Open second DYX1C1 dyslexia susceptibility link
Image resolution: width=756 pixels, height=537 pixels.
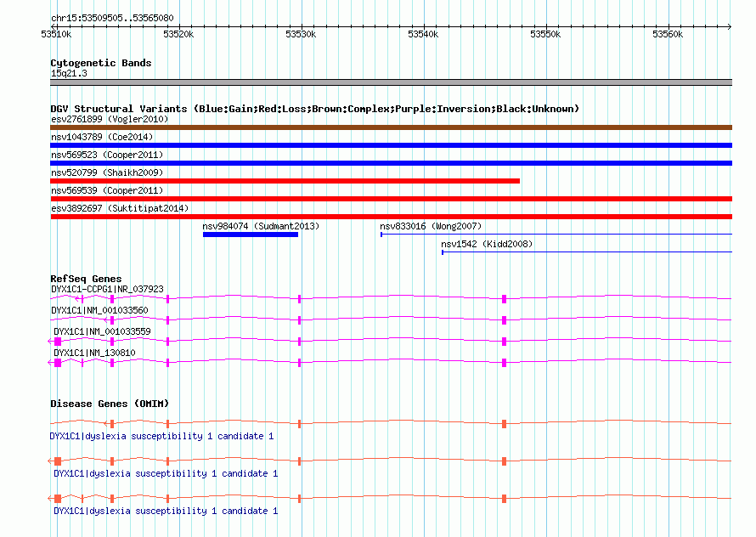click(166, 474)
